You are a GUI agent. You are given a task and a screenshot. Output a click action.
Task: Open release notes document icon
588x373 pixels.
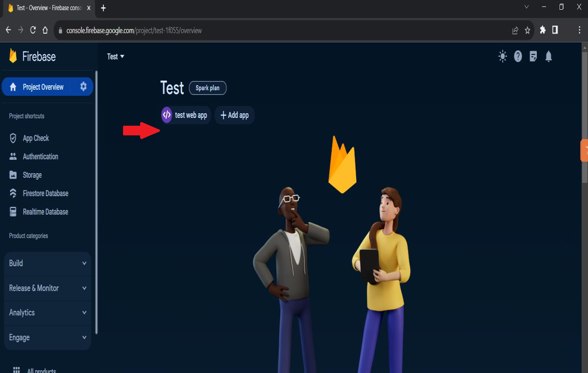(x=533, y=57)
